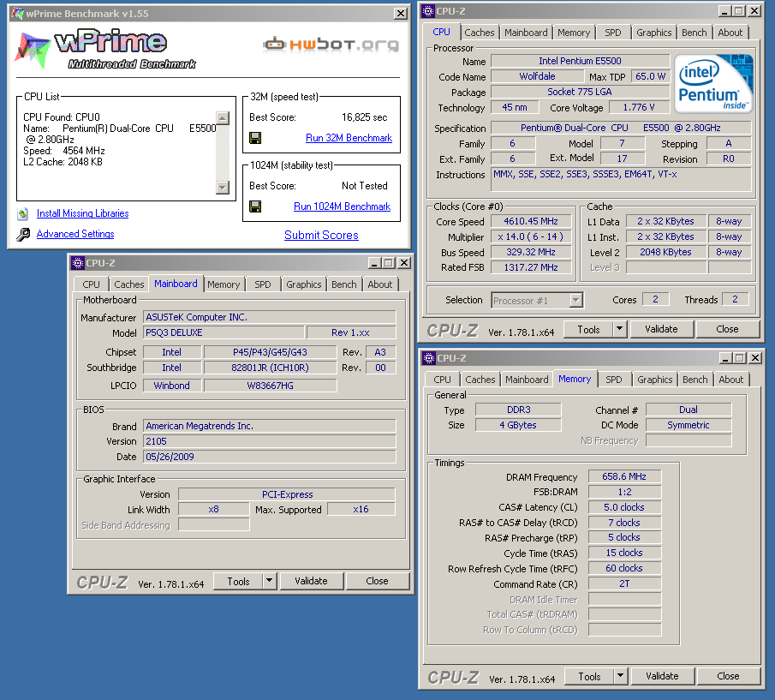Click the P5Q3 DELUXE model field
The width and height of the screenshot is (775, 700).
[224, 332]
